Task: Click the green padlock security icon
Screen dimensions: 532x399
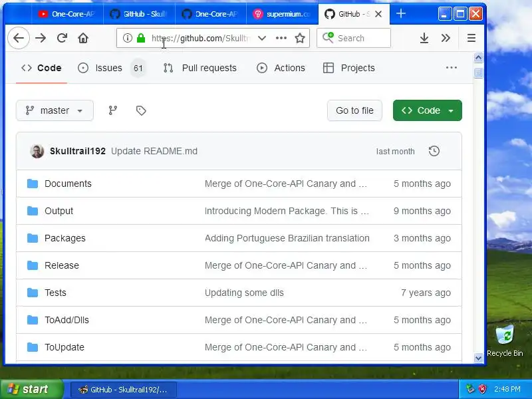Action: point(141,38)
